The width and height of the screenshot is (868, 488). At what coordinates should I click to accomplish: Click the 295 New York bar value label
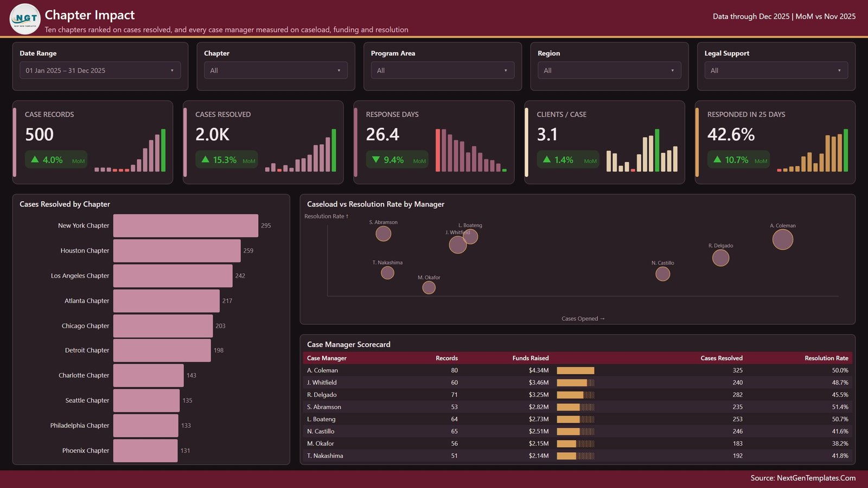tap(266, 226)
